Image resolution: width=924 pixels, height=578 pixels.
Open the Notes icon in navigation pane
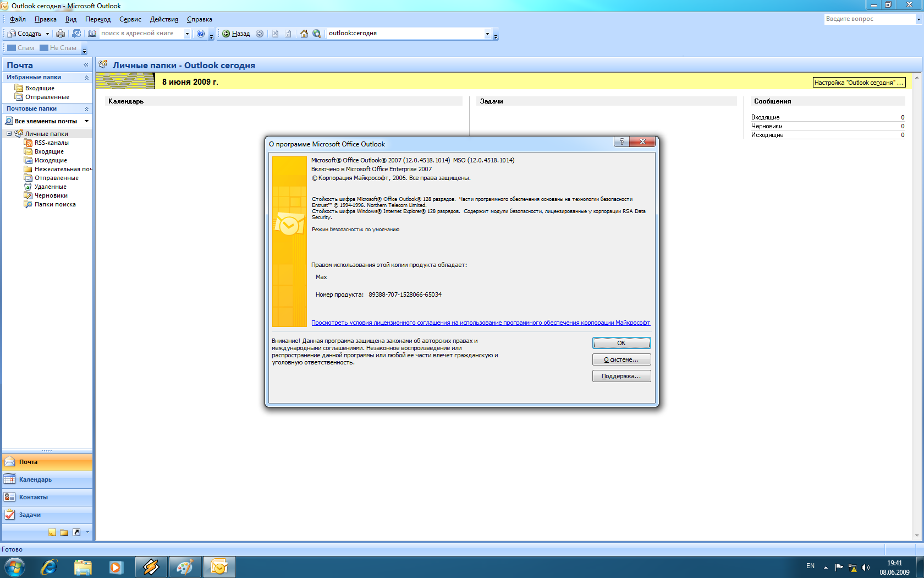[52, 532]
